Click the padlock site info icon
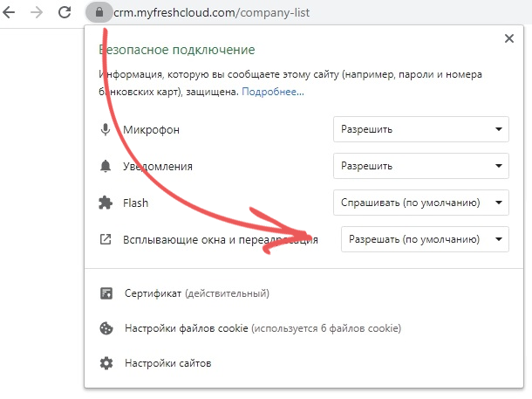 [99, 12]
